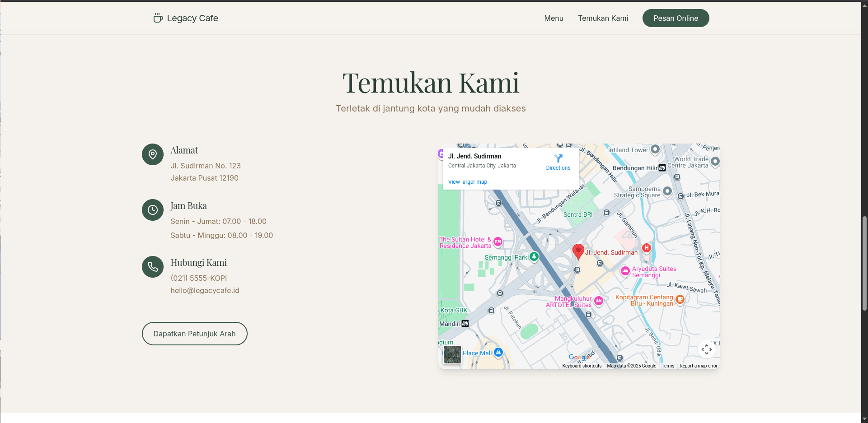
Task: Click the Pesan Online button
Action: coord(676,18)
